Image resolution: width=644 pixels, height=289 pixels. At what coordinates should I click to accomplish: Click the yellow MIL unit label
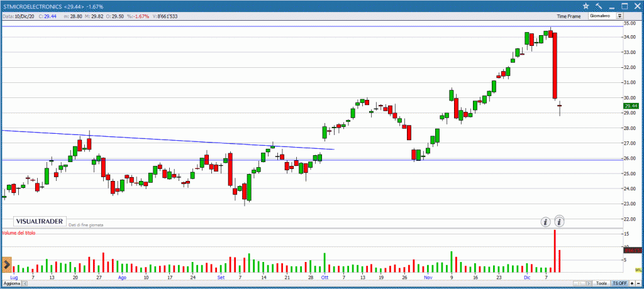(638, 270)
